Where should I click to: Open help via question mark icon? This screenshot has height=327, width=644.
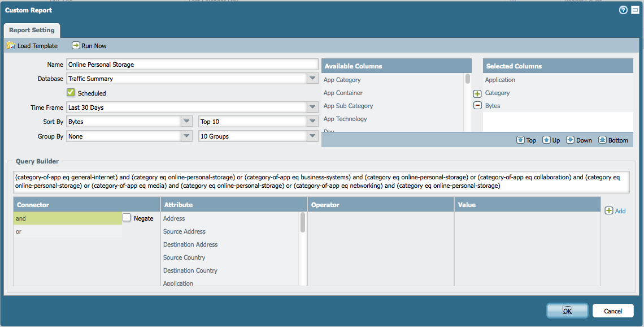[623, 10]
